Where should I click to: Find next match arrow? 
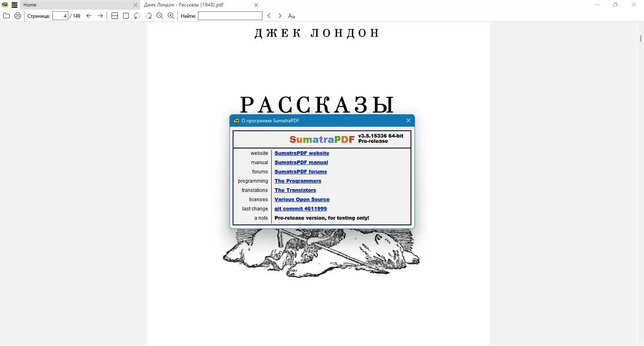point(280,16)
